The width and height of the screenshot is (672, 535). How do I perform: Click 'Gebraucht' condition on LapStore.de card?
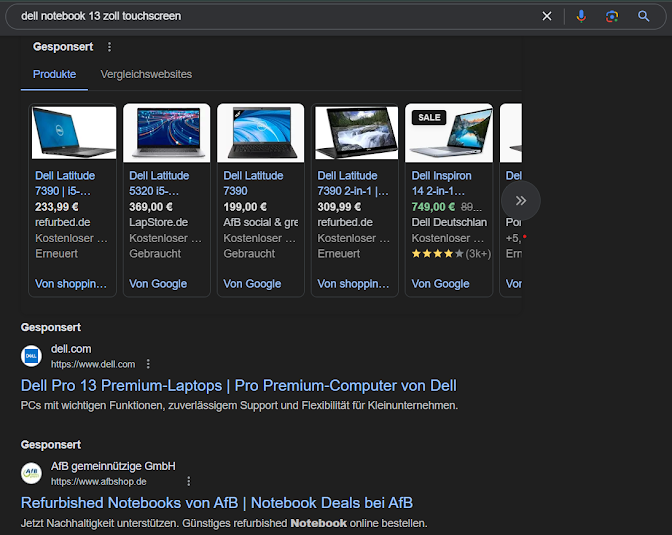click(155, 254)
